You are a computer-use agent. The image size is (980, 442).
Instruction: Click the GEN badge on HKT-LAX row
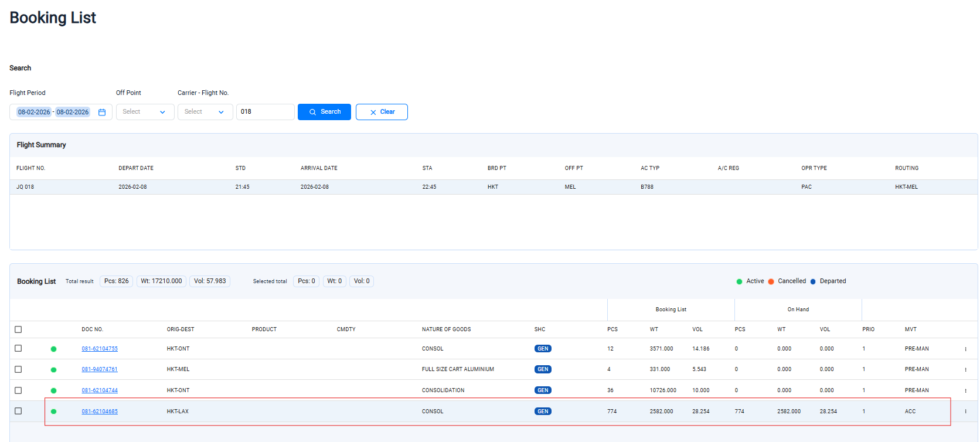543,412
